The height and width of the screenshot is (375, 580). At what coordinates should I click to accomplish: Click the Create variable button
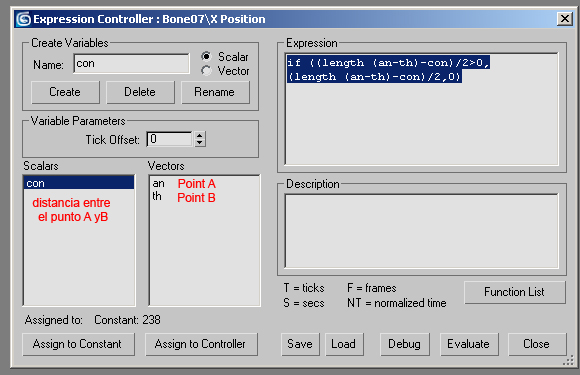coord(65,92)
